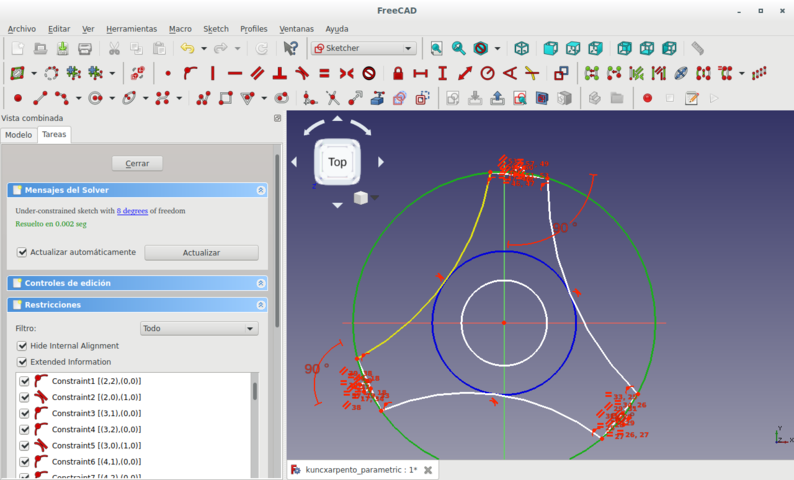Switch to the Modelo tab
Screen dimensions: 794x480
pos(18,134)
